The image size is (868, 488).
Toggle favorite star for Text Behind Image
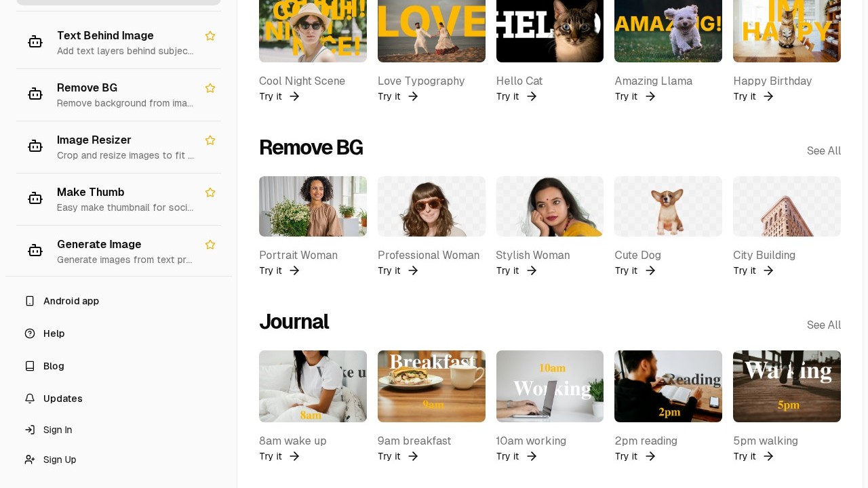click(x=210, y=36)
